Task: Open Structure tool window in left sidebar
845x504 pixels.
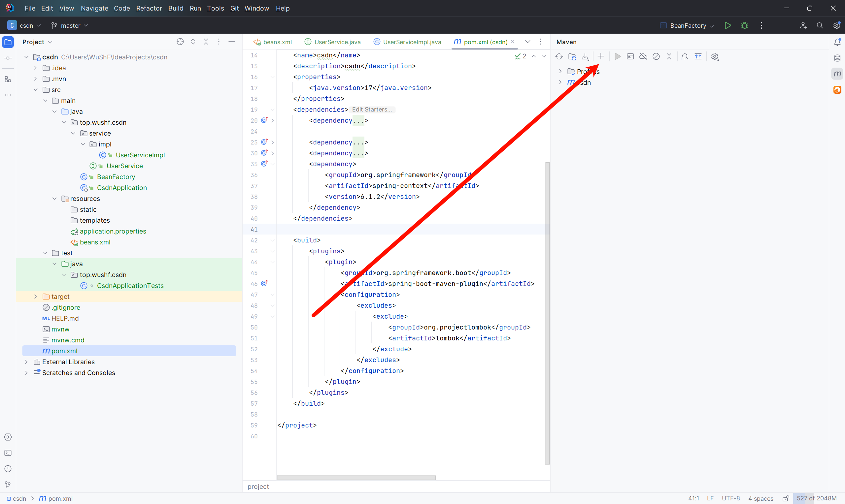Action: (x=8, y=79)
